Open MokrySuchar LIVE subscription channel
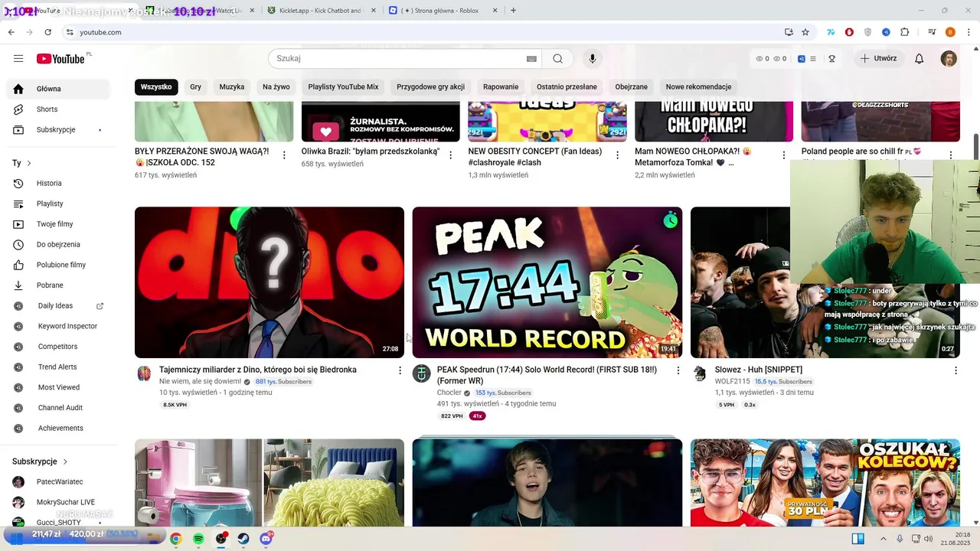The image size is (980, 551). [59, 503]
